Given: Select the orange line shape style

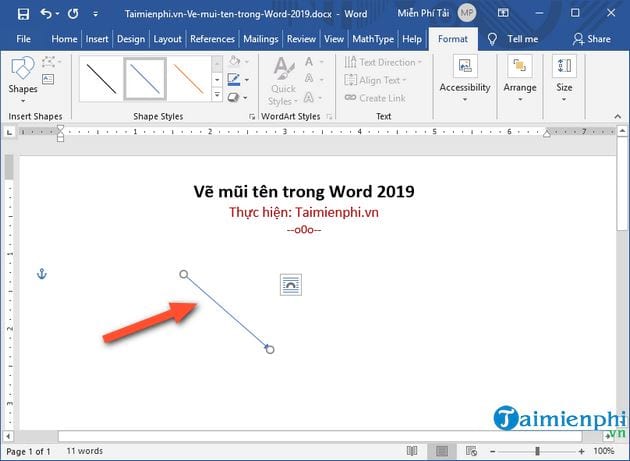Looking at the screenshot, I should pos(188,79).
